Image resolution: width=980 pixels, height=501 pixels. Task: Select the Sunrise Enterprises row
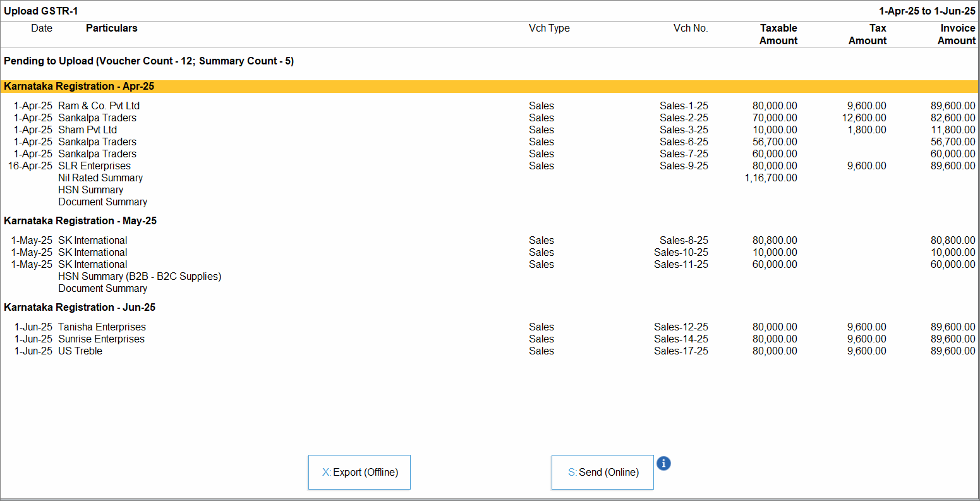[101, 339]
